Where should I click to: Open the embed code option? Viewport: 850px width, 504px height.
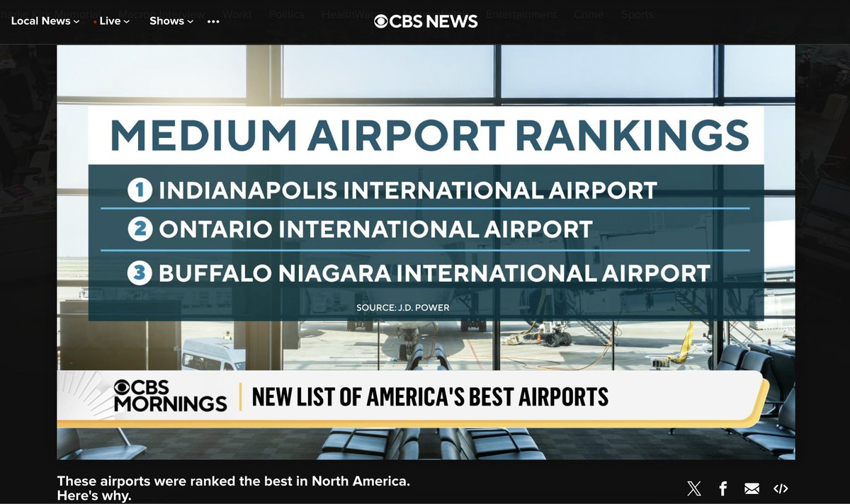pyautogui.click(x=780, y=488)
